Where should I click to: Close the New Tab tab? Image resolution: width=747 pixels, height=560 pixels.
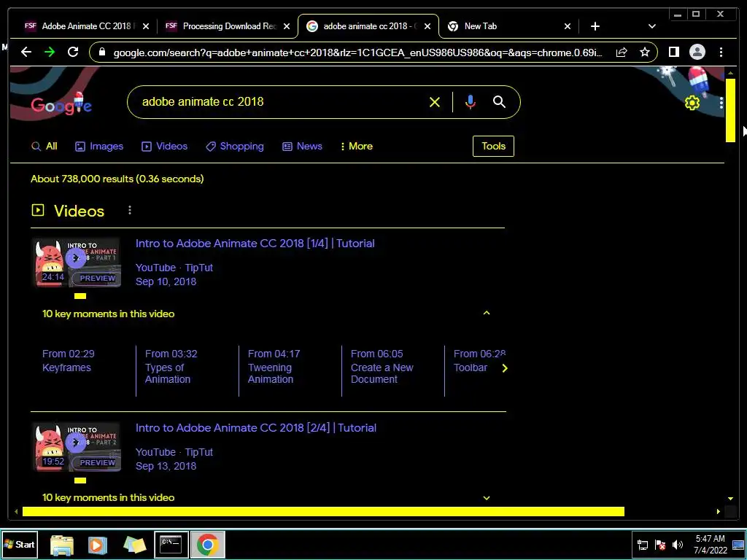coord(568,26)
